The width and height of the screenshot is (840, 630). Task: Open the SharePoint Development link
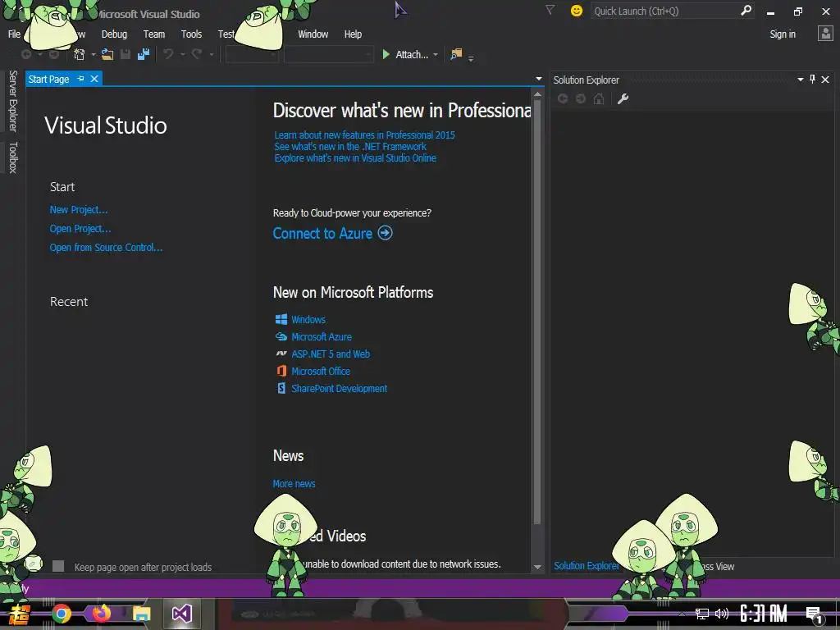[x=339, y=388]
